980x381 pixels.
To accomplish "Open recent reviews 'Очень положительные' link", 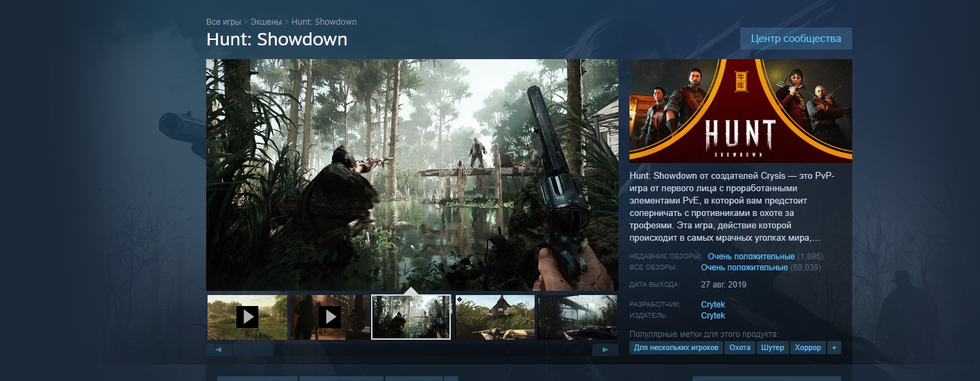I will pyautogui.click(x=751, y=257).
